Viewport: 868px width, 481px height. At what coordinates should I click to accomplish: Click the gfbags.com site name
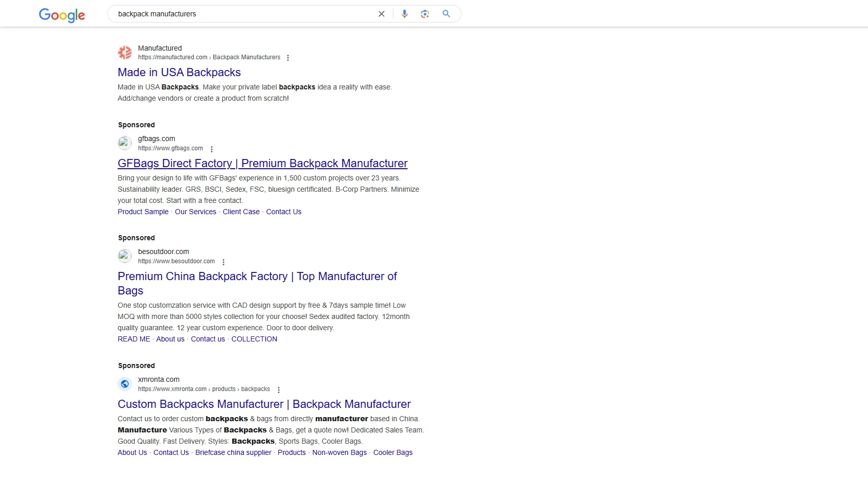tap(157, 139)
